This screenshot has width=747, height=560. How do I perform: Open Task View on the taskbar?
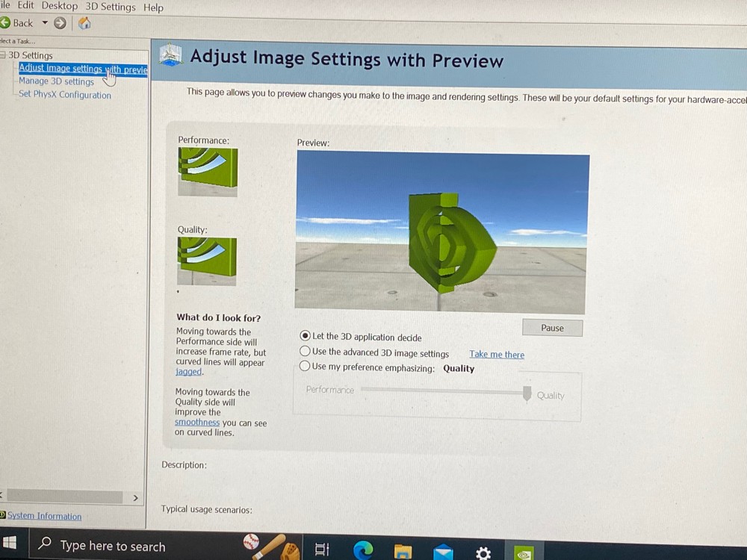point(322,549)
